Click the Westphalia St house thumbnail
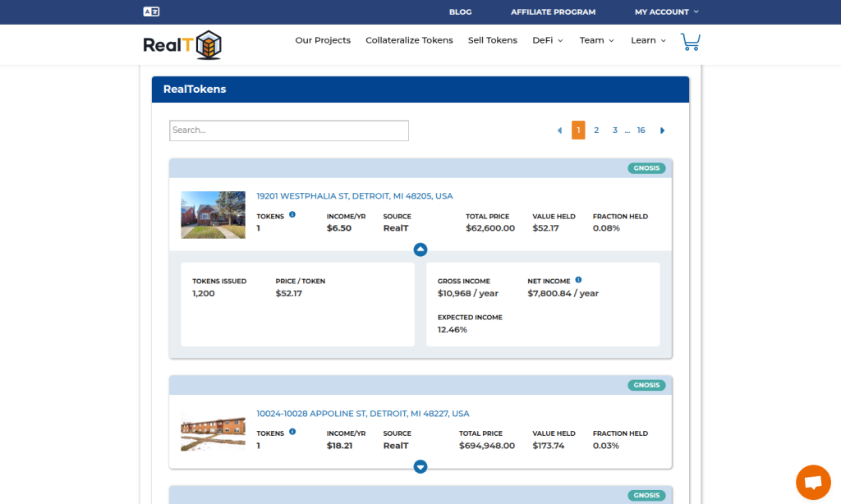The image size is (841, 504). [x=213, y=215]
